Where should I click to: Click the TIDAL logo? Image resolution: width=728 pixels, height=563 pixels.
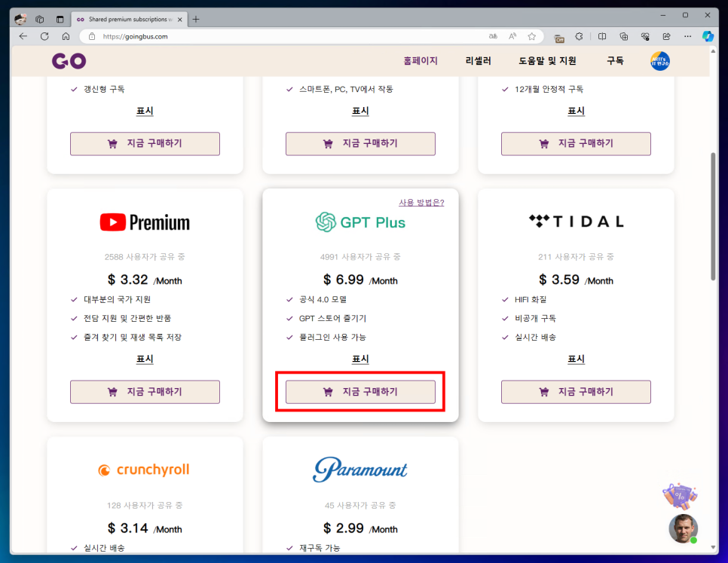click(x=576, y=222)
